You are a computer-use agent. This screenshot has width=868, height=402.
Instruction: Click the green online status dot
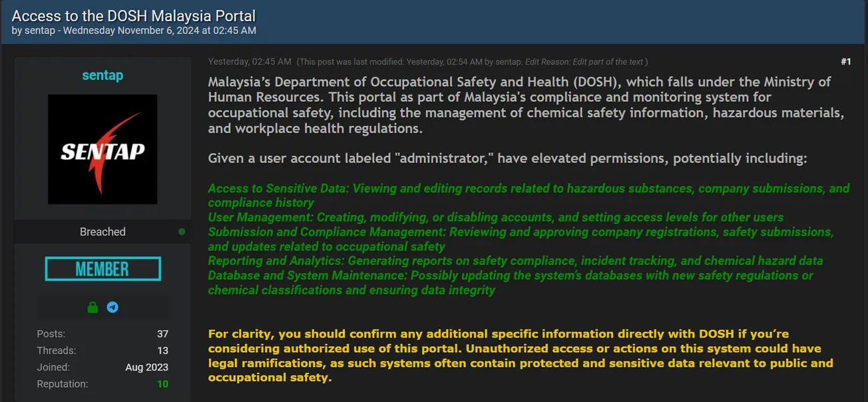point(182,232)
